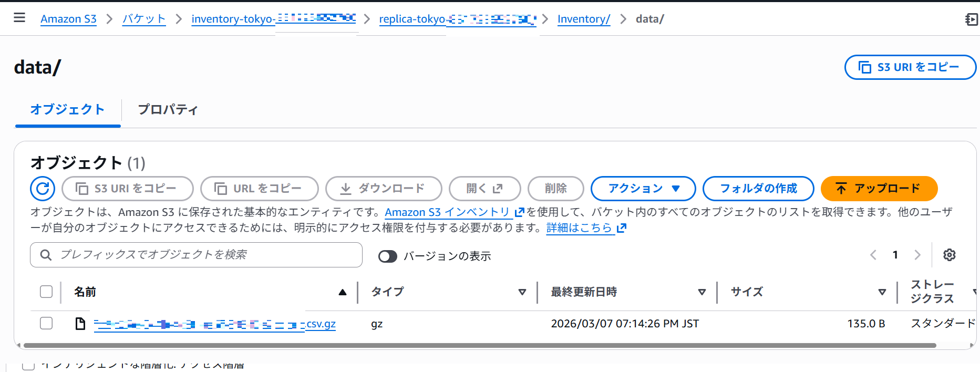Viewport: 980px width, 372px height.
Task: Click the side panel icon at top right
Action: (971, 19)
